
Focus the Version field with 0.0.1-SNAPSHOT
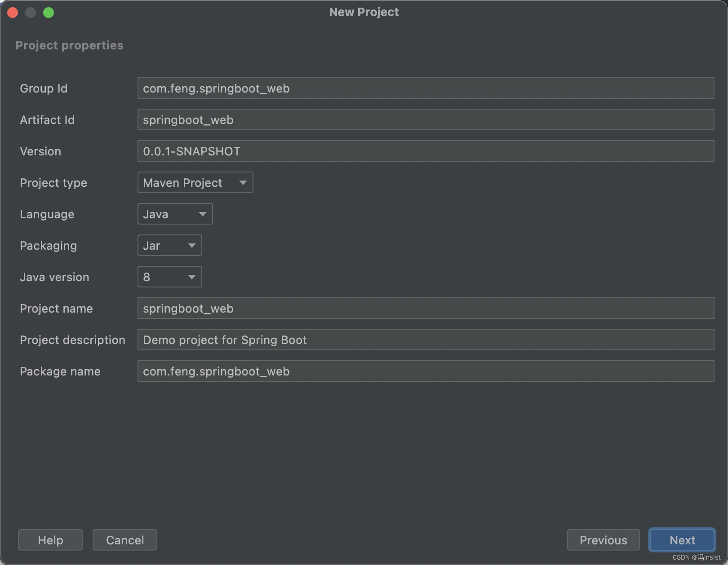(x=425, y=151)
